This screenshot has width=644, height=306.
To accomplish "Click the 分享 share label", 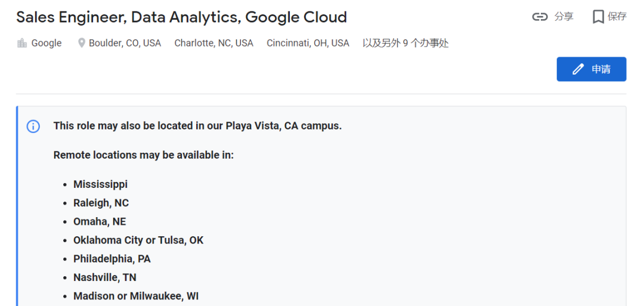I will [563, 17].
